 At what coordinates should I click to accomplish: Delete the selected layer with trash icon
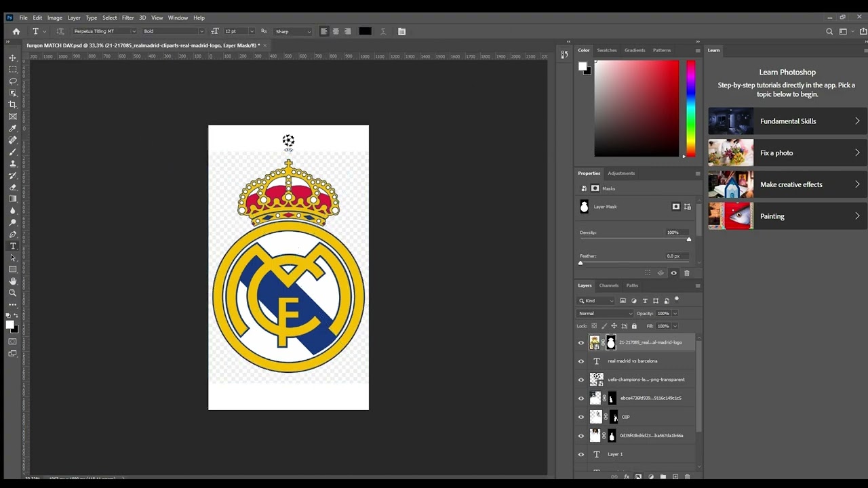[687, 476]
